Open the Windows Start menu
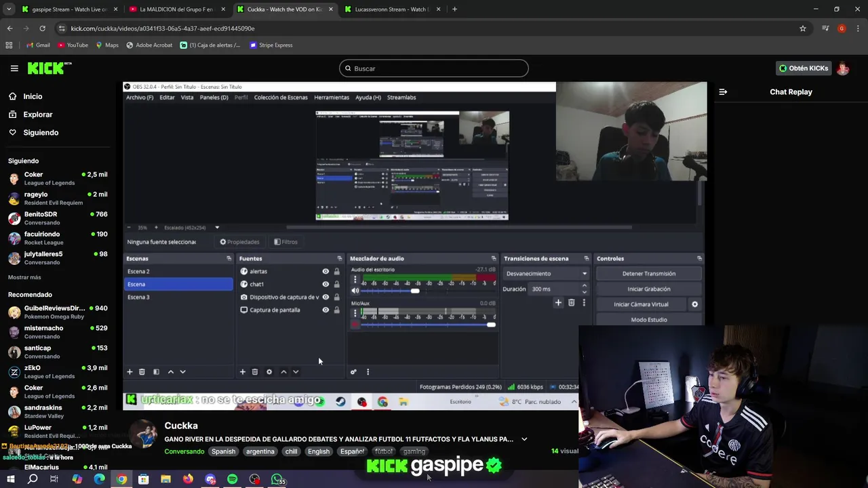The width and height of the screenshot is (868, 488). point(11,479)
